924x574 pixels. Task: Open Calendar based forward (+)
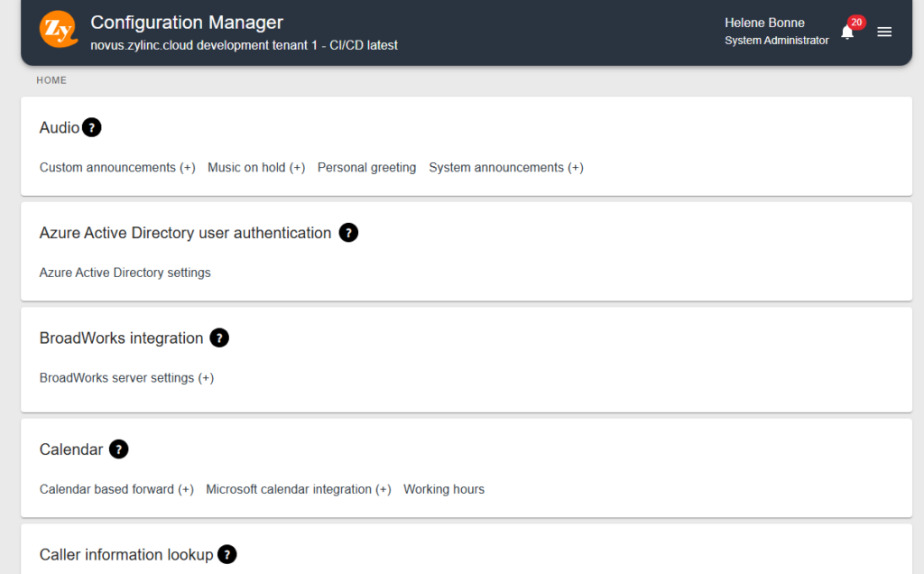116,489
